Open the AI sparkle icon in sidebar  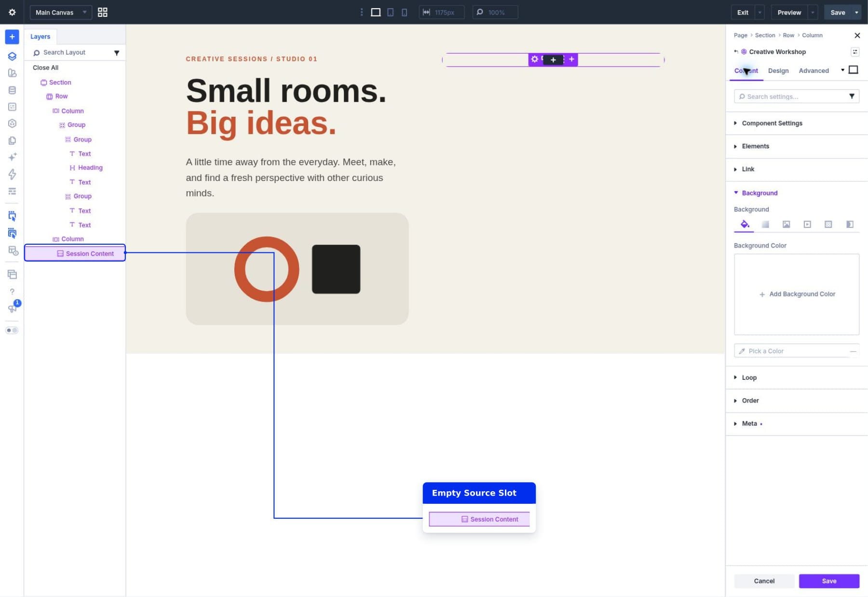click(x=12, y=157)
